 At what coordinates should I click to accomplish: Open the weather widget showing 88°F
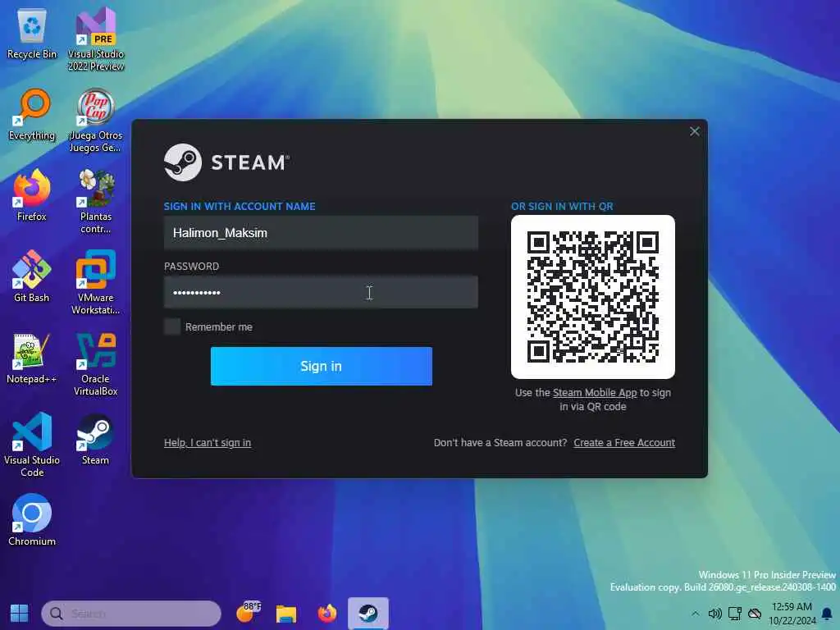(248, 613)
